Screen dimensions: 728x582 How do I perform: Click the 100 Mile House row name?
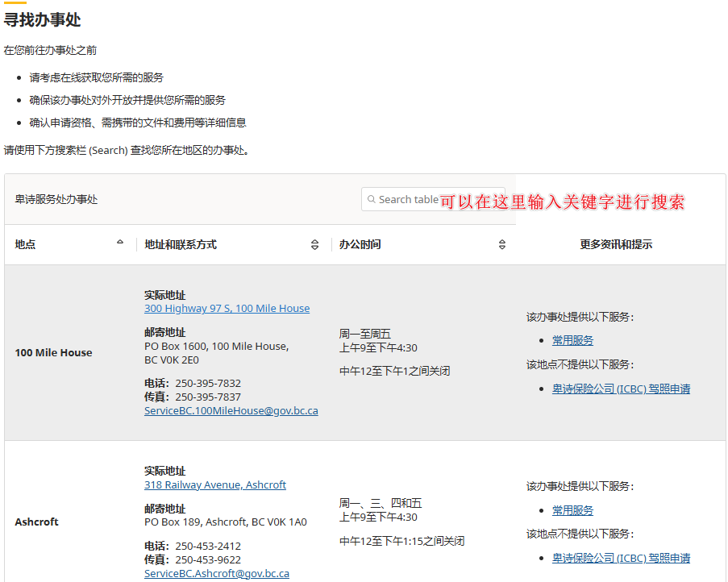tap(53, 352)
